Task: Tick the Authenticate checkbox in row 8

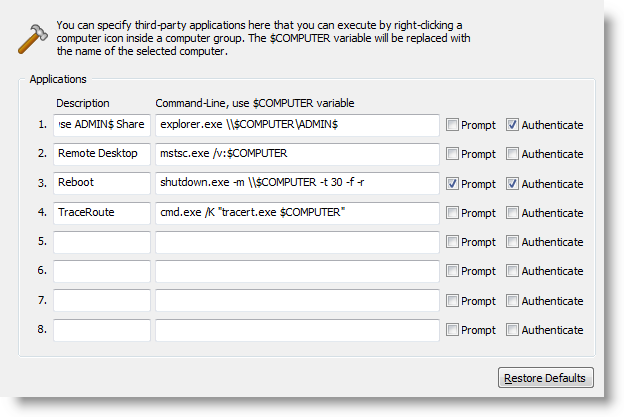Action: pyautogui.click(x=512, y=329)
